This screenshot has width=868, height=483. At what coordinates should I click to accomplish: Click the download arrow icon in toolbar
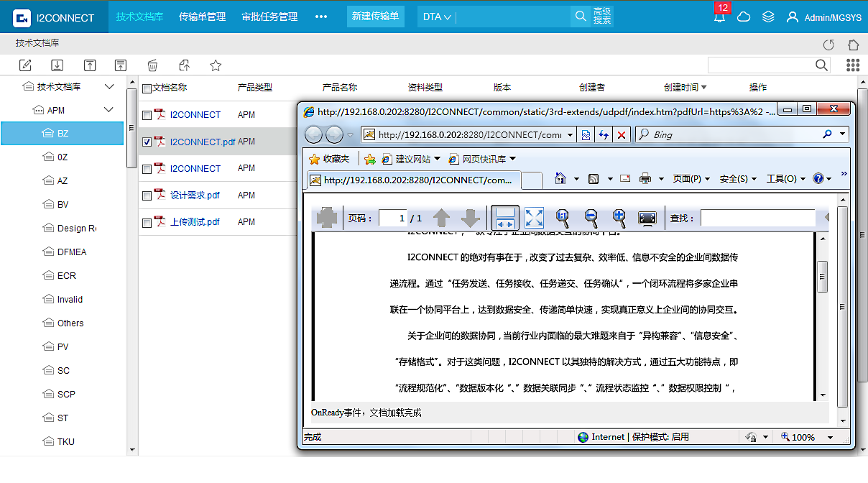click(57, 65)
